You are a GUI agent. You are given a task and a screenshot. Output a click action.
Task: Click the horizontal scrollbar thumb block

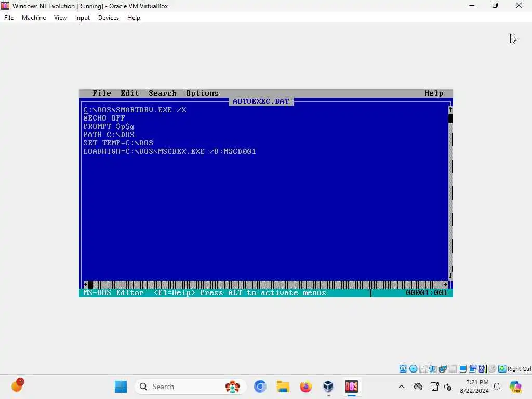(x=90, y=284)
